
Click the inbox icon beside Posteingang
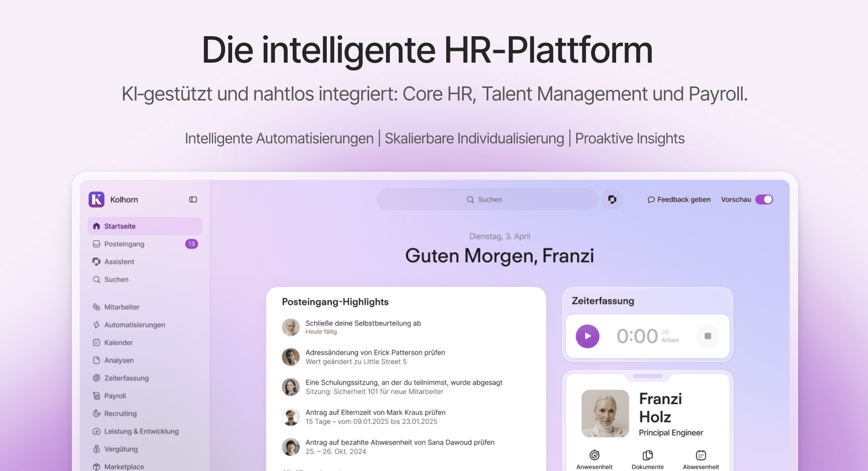click(x=96, y=244)
